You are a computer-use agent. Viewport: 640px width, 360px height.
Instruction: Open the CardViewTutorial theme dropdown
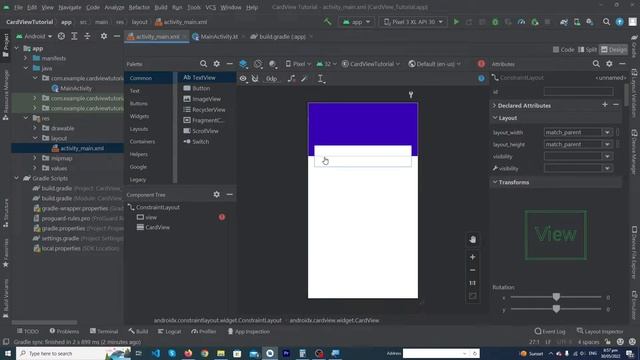point(371,64)
